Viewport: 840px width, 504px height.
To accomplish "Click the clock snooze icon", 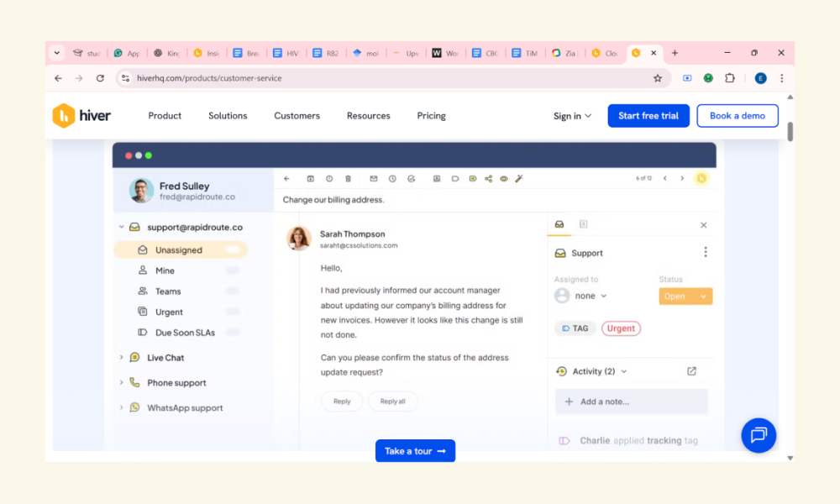I will coord(392,179).
